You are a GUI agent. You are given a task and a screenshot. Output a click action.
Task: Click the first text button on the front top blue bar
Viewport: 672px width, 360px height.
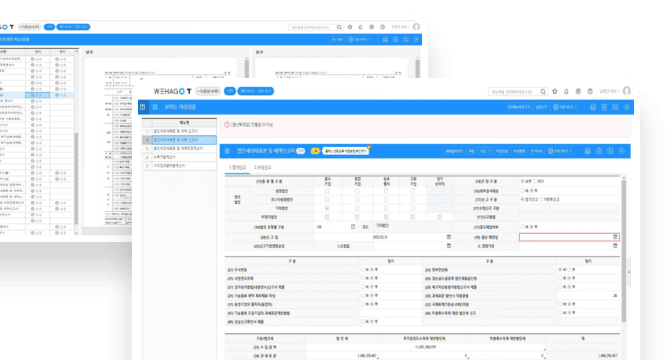pyautogui.click(x=519, y=107)
